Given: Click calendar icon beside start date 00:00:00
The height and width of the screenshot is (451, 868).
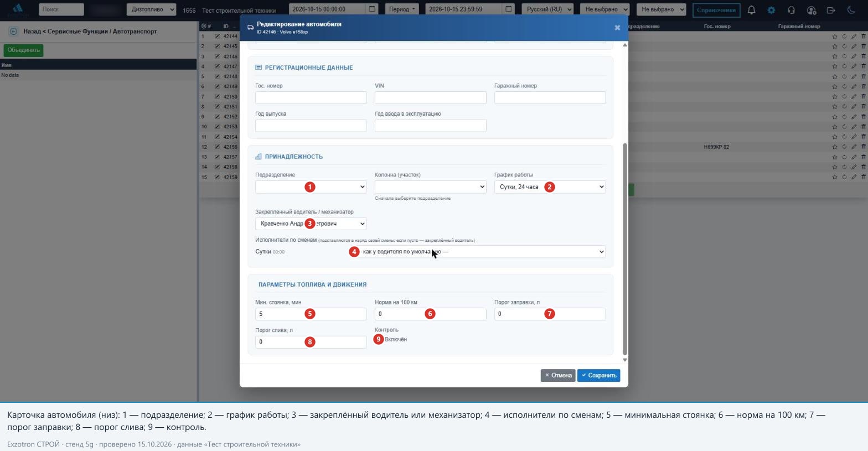Looking at the screenshot, I should click(x=372, y=9).
